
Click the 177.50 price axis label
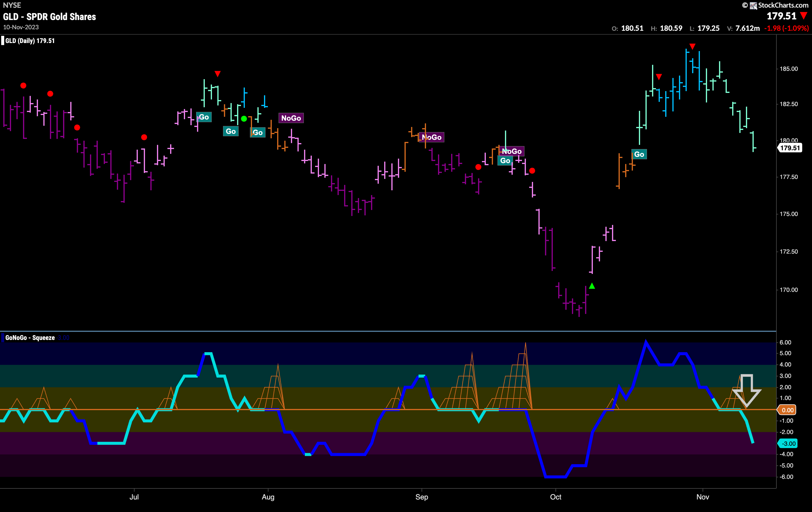789,177
